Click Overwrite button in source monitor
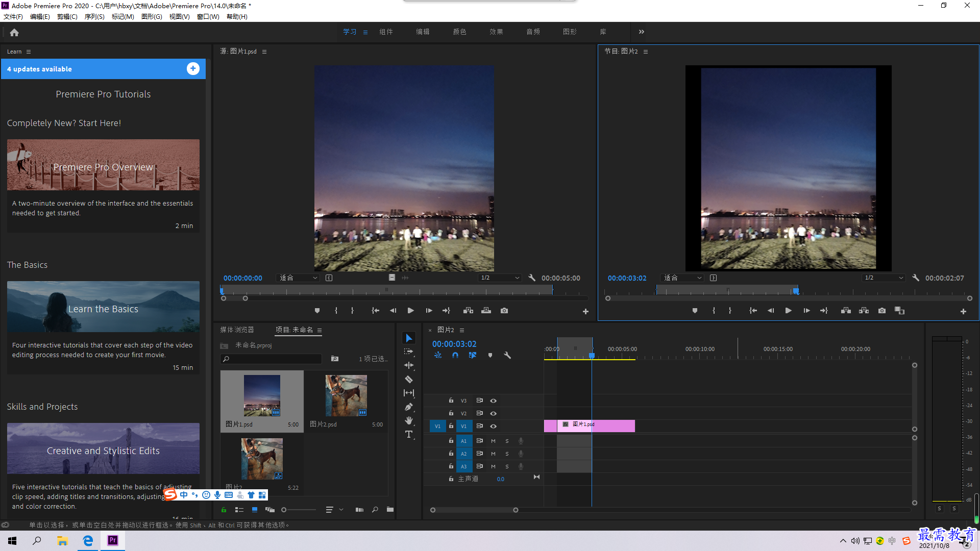980x551 pixels. [486, 311]
